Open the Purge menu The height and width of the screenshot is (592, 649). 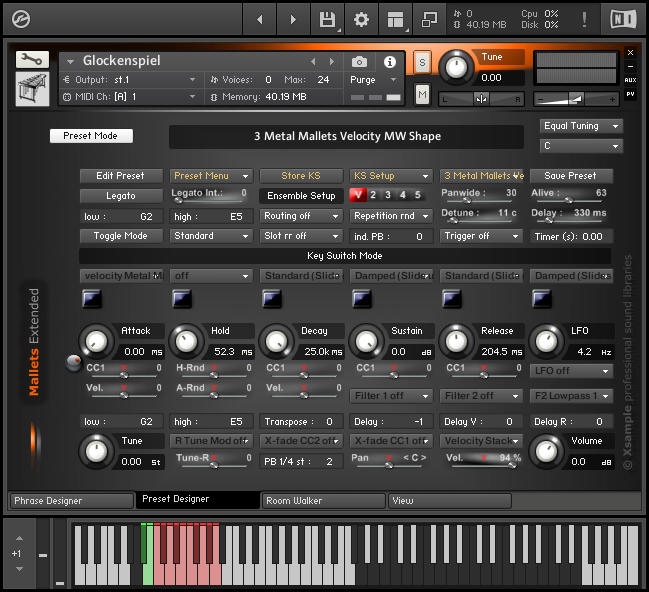point(373,79)
